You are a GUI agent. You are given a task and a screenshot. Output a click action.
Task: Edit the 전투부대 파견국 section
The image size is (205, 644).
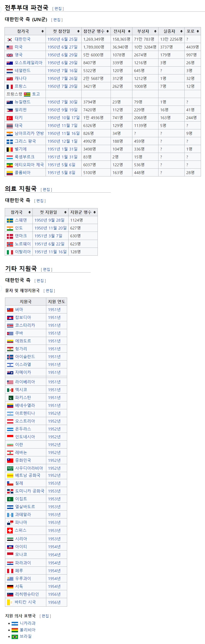[x=58, y=9]
